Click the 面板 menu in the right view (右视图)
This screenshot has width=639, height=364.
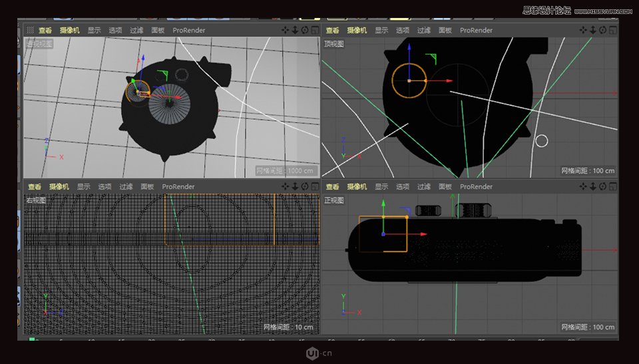(x=147, y=186)
